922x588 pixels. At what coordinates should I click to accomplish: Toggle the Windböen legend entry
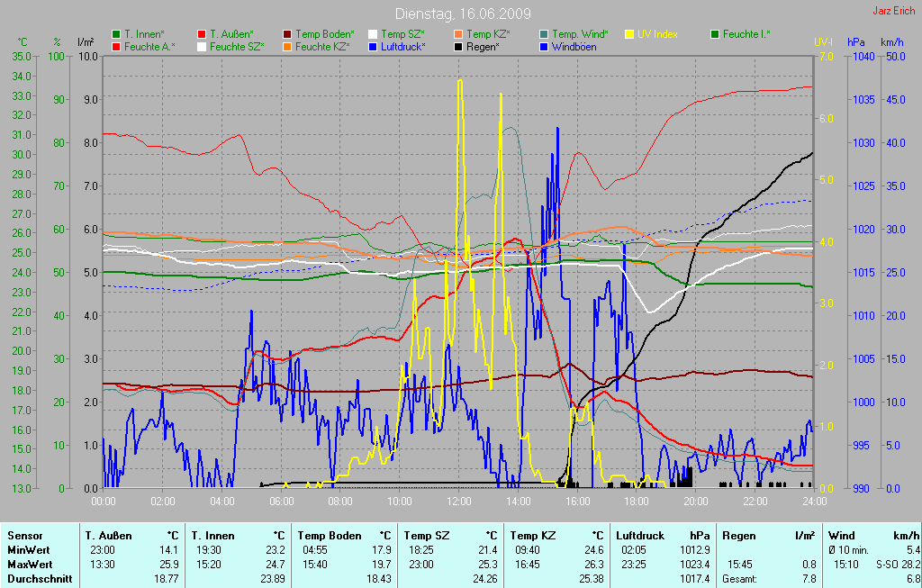(573, 46)
